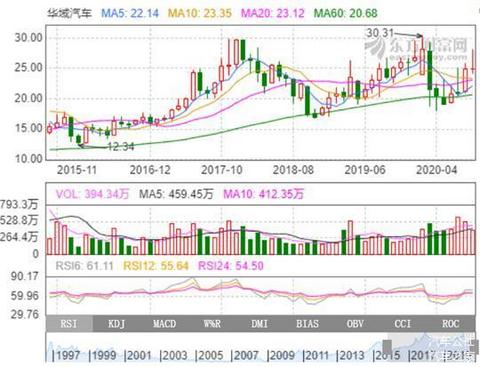480x367 pixels.
Task: Click the 2007 marker on timeline
Action: click(245, 355)
